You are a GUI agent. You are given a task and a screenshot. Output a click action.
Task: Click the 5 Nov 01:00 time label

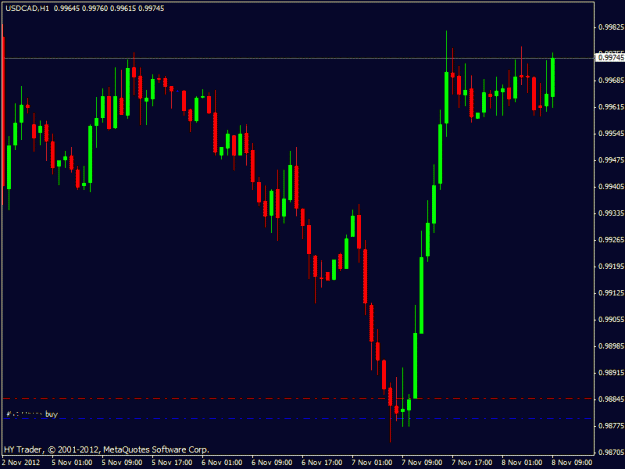click(x=72, y=463)
